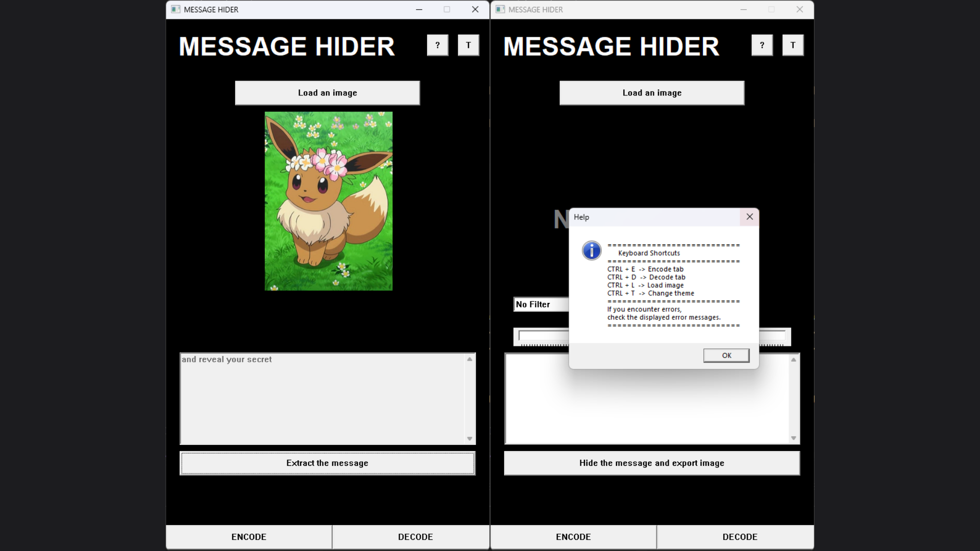Image resolution: width=980 pixels, height=551 pixels.
Task: Confirm the Help dialog with OK
Action: pos(726,356)
